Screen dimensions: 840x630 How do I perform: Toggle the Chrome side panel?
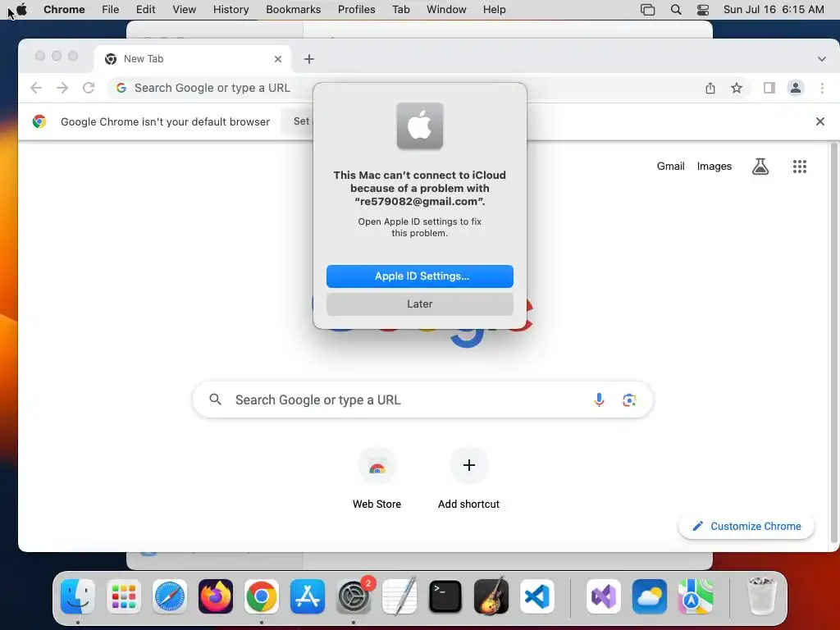coord(769,88)
